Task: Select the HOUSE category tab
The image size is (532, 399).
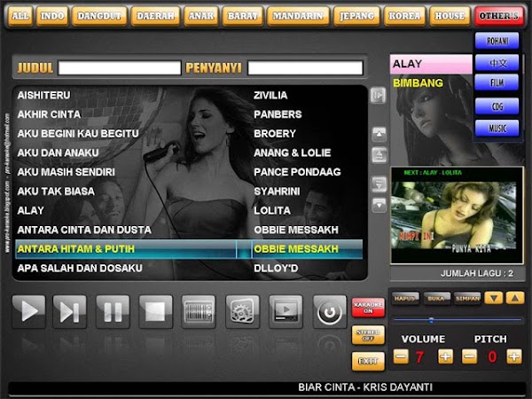Action: (450, 16)
